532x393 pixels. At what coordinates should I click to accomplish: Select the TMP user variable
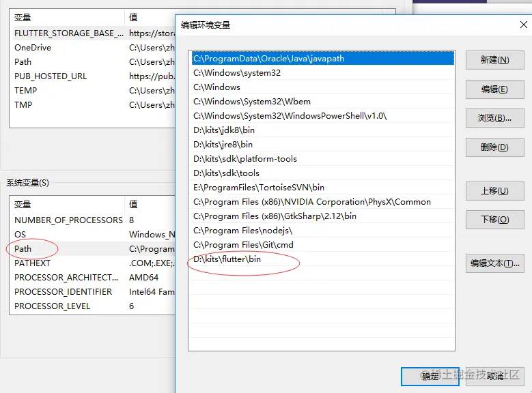pos(93,105)
